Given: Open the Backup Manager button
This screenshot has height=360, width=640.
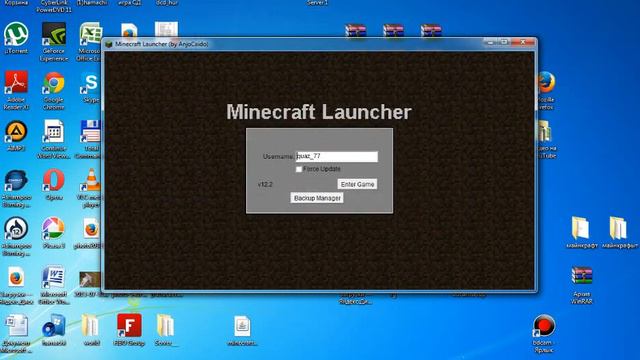Looking at the screenshot, I should (317, 198).
